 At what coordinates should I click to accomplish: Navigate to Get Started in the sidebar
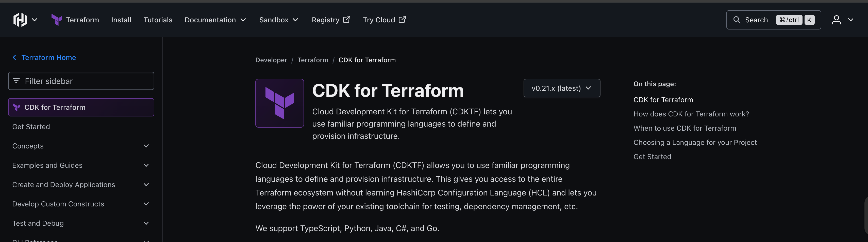click(31, 127)
